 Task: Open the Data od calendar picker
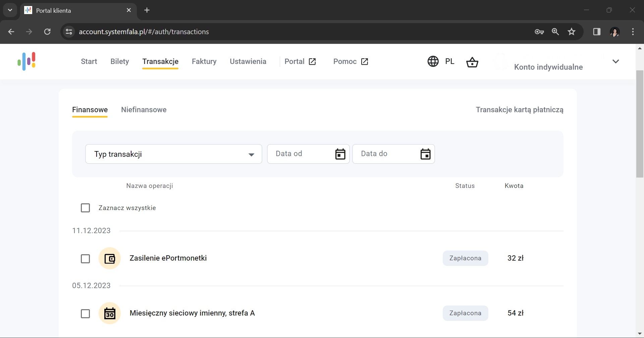pos(340,154)
